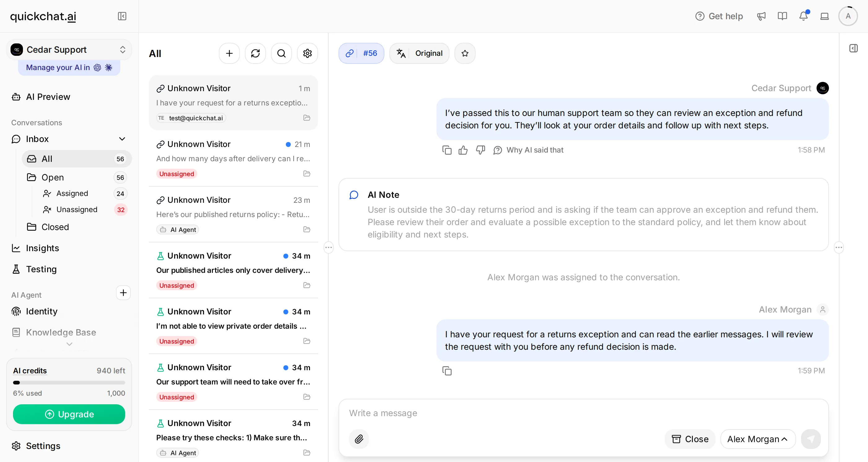Image resolution: width=868 pixels, height=462 pixels.
Task: Collapse the Inbox section chevron
Action: [x=122, y=139]
